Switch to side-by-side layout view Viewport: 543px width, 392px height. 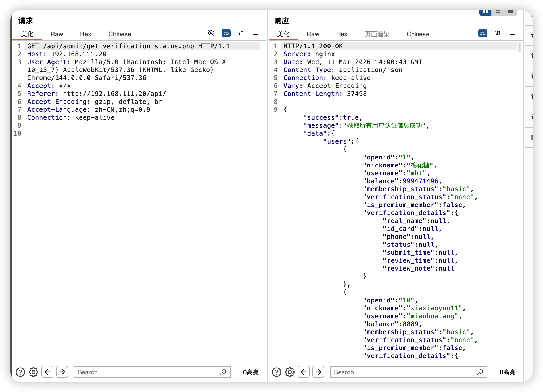coord(485,12)
